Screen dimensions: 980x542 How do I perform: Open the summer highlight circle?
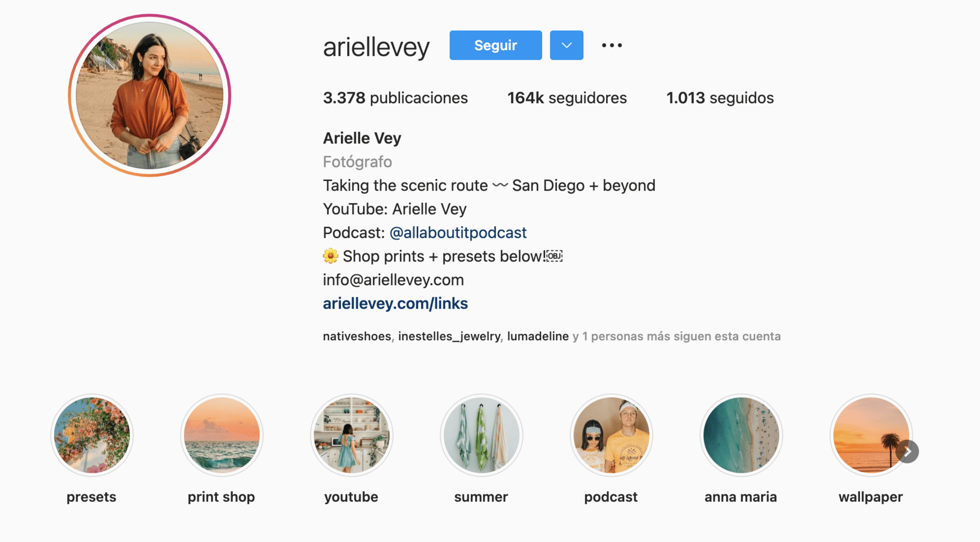click(481, 435)
